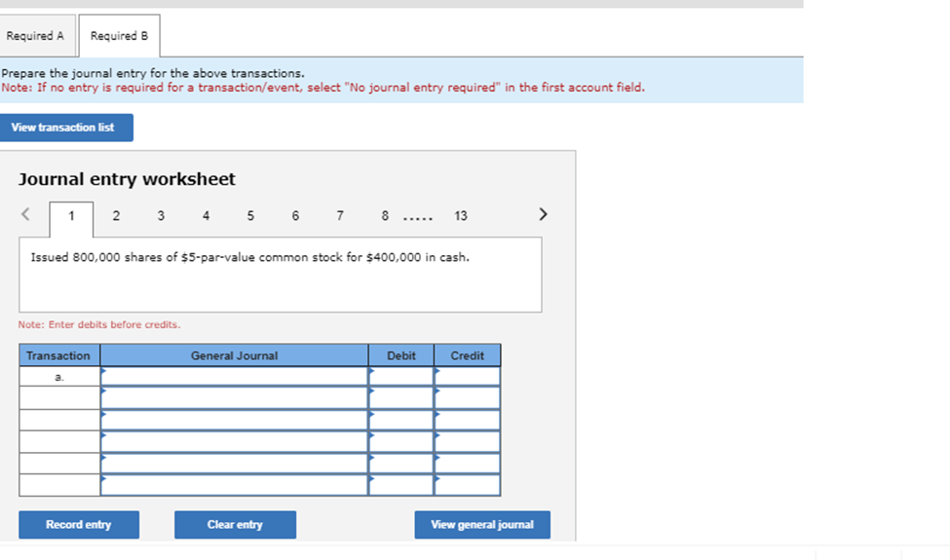Click the second row Credit field
The width and height of the screenshot is (950, 560).
pyautogui.click(x=467, y=398)
